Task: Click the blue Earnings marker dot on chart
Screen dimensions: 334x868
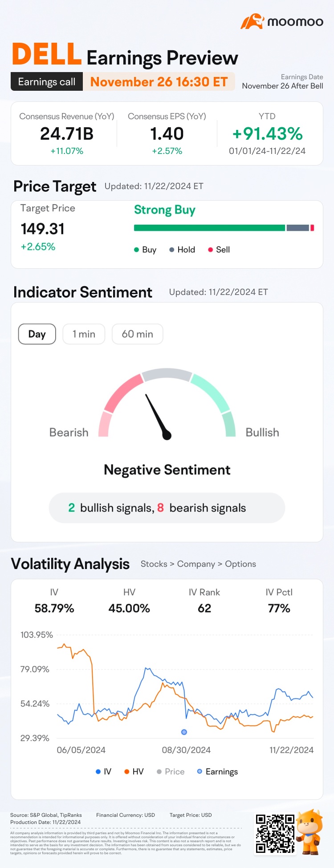Action: [184, 732]
